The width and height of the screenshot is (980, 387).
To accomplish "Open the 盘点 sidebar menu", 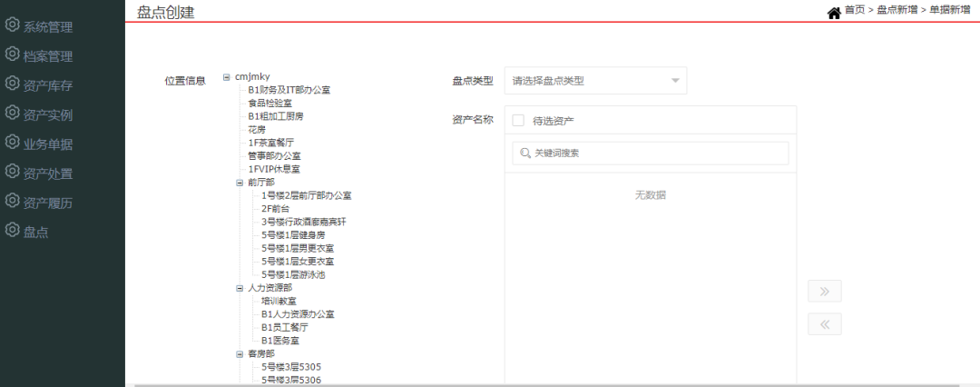I will (x=35, y=232).
